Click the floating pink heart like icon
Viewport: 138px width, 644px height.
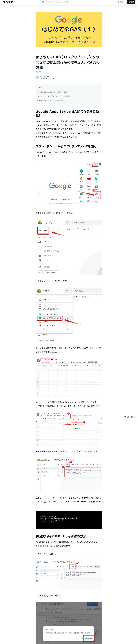click(x=124, y=417)
